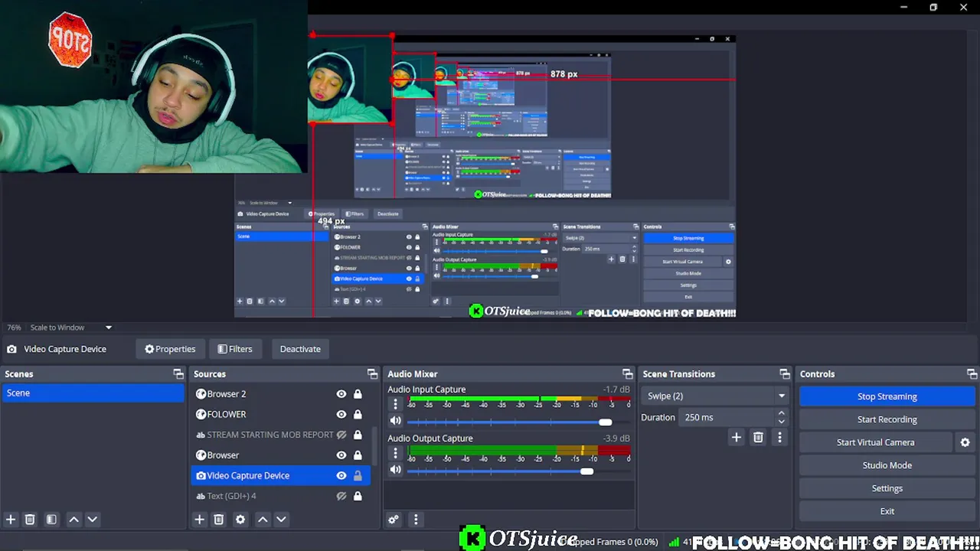Screen dimensions: 980x551
Task: Select the Browser 2 source row
Action: (280, 394)
